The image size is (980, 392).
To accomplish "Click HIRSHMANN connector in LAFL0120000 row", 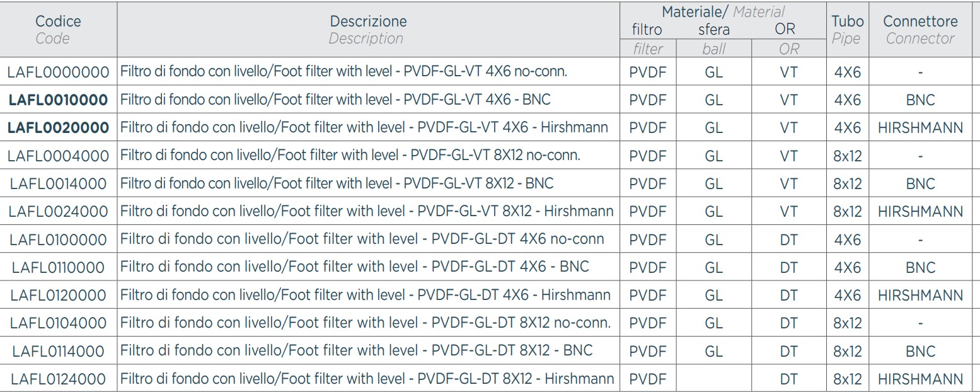I will [920, 295].
